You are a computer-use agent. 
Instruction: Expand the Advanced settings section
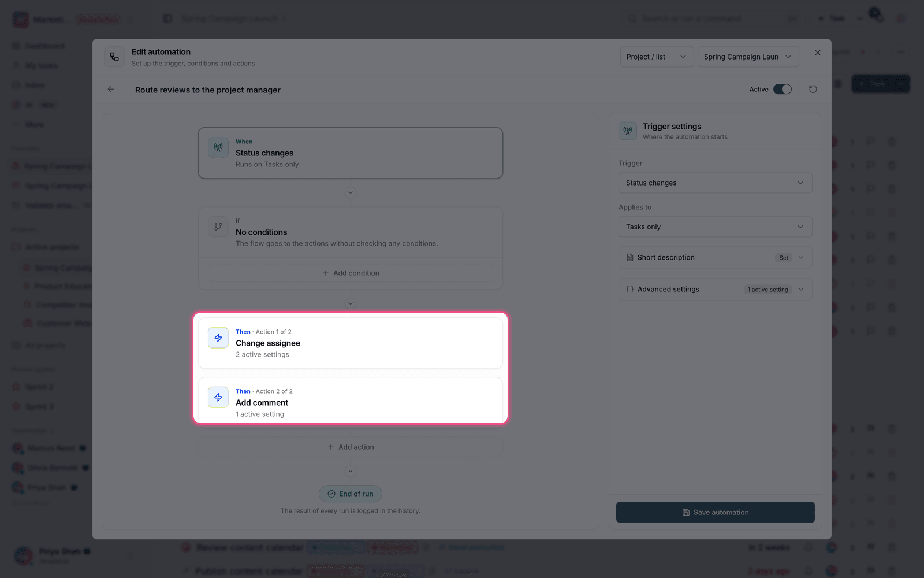point(716,290)
